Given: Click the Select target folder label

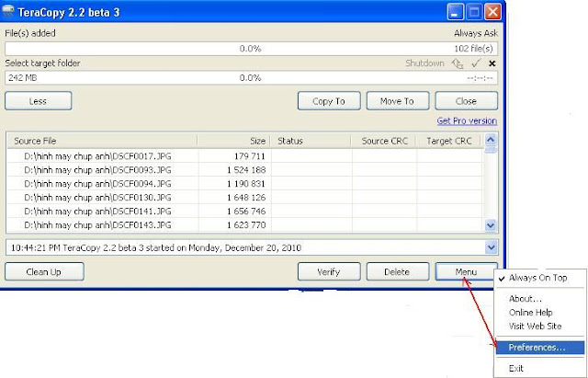Looking at the screenshot, I should coord(42,63).
